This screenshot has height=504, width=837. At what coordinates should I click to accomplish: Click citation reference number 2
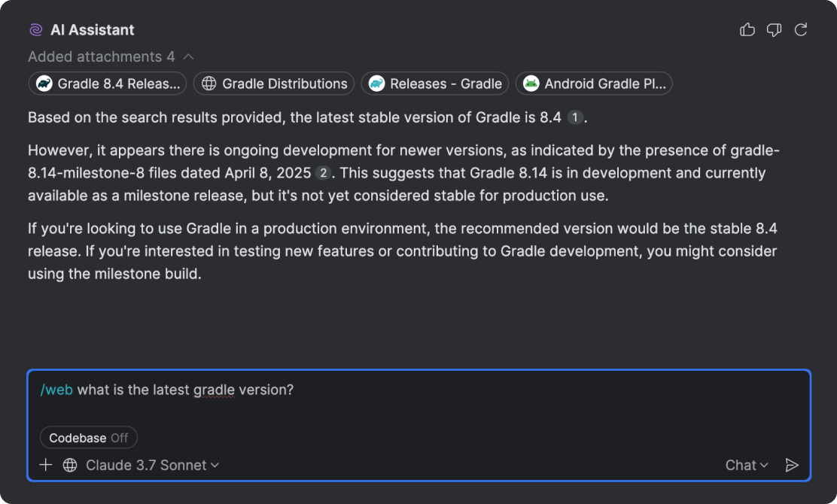(323, 173)
